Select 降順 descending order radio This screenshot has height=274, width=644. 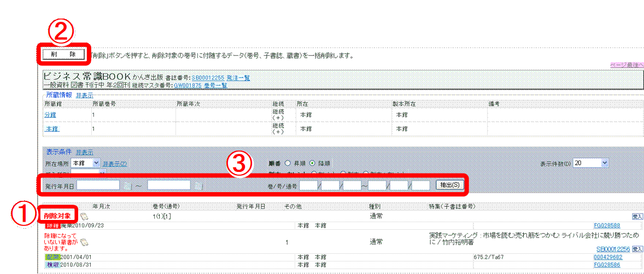coord(311,163)
